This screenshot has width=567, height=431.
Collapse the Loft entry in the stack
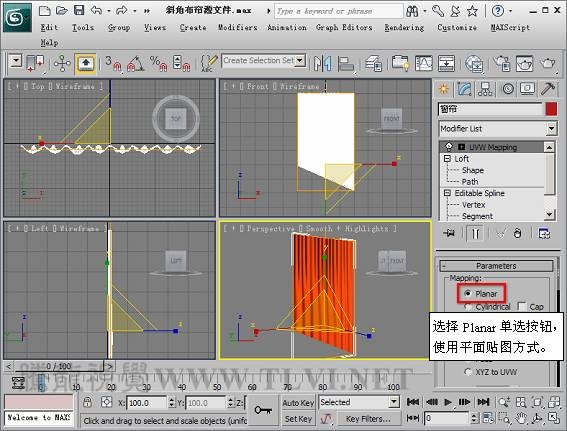[x=447, y=158]
